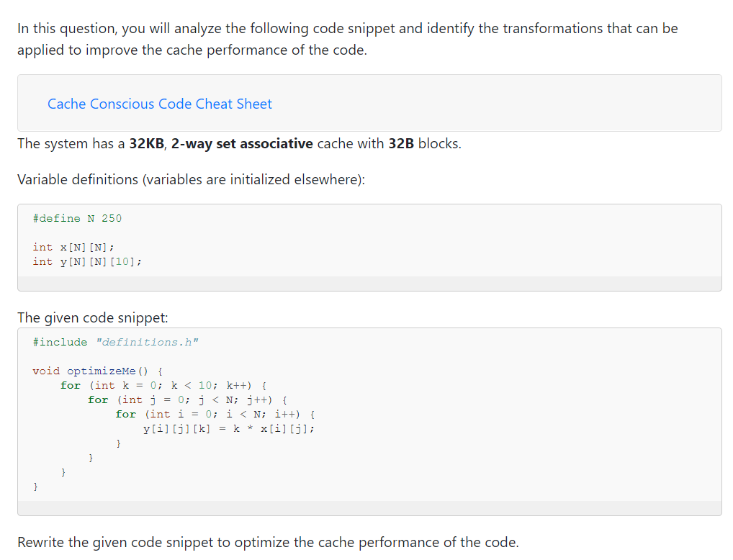This screenshot has height=560, width=733.
Task: Click the outer for loop over k
Action: [x=163, y=385]
